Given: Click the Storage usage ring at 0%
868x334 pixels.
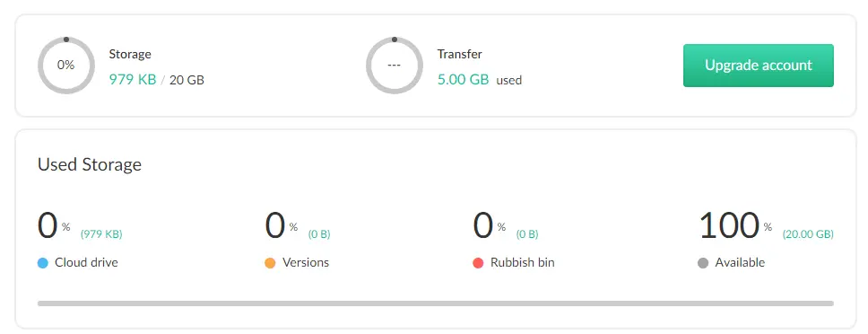Looking at the screenshot, I should tap(65, 66).
